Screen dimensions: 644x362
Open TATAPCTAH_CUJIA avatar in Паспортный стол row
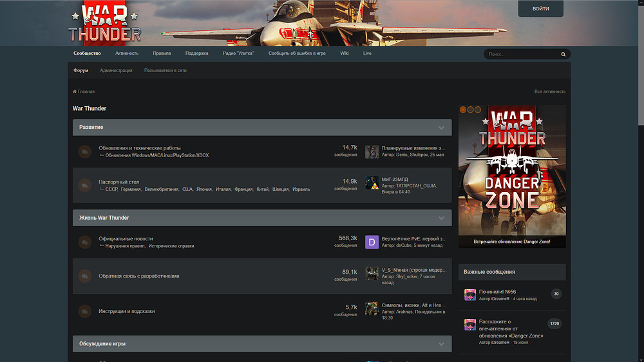click(x=372, y=183)
